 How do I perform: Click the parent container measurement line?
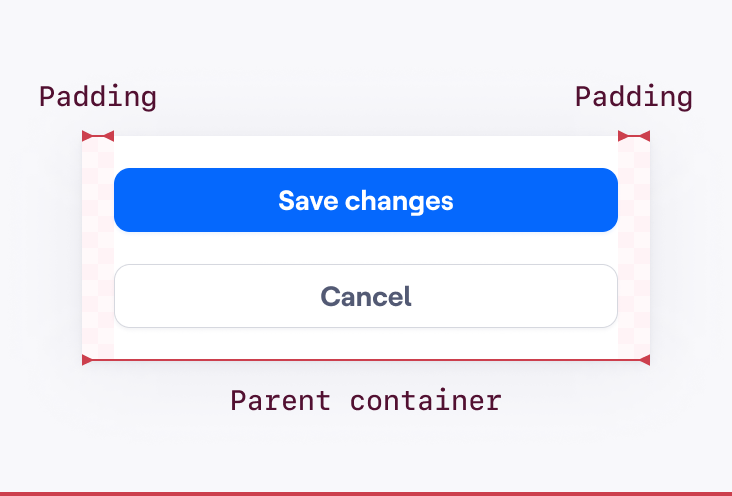click(366, 360)
